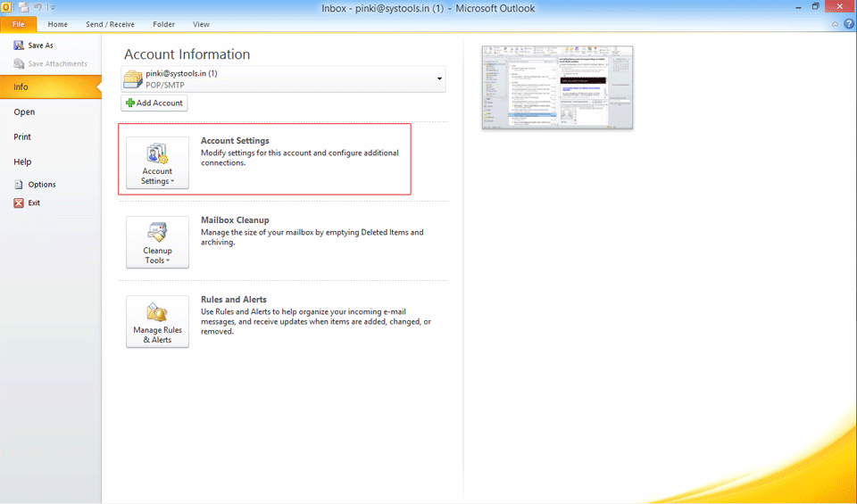Open the Customize Quick Access Toolbar arrow
Image resolution: width=857 pixels, height=504 pixels.
coord(53,8)
